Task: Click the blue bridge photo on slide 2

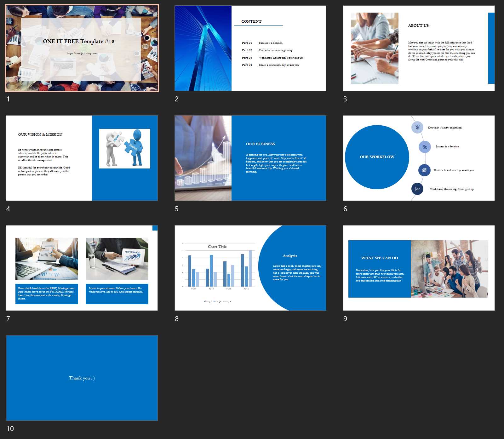Action: click(x=203, y=48)
